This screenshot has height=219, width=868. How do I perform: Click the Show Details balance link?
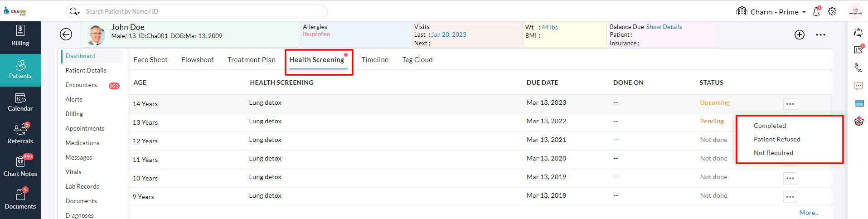664,27
